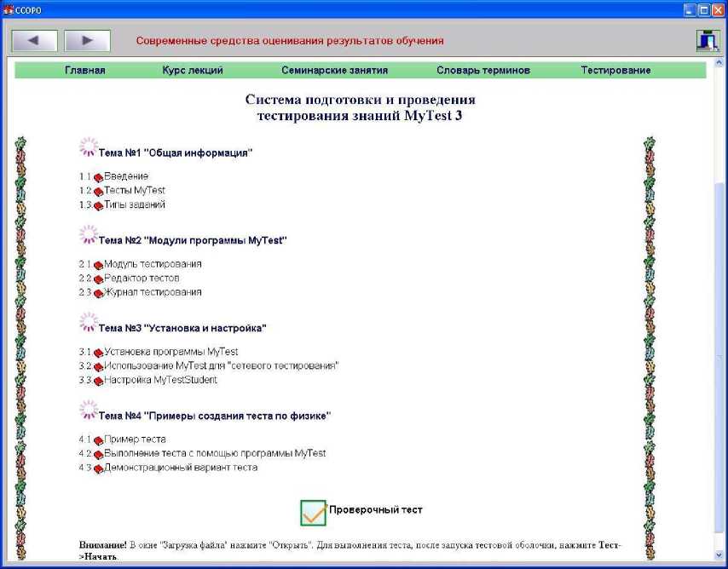The image size is (728, 569).
Task: Click the red book icon next to Тесты MyTest
Action: pyautogui.click(x=98, y=192)
